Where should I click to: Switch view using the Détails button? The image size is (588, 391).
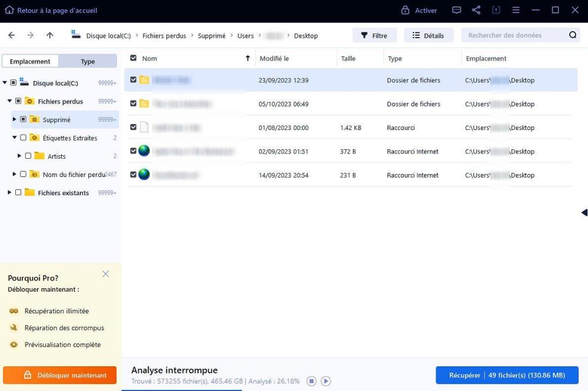[x=429, y=35]
